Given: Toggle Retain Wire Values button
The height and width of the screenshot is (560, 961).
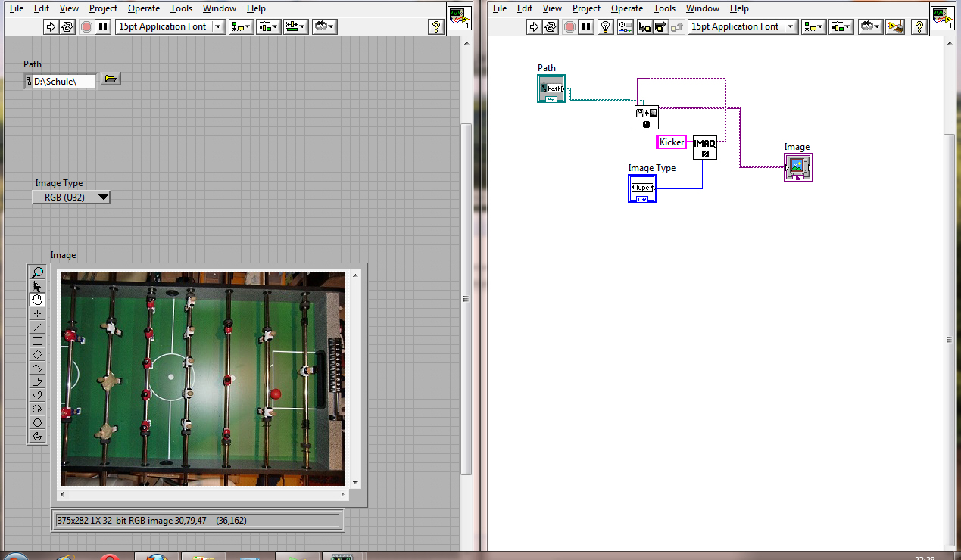Looking at the screenshot, I should [x=625, y=26].
